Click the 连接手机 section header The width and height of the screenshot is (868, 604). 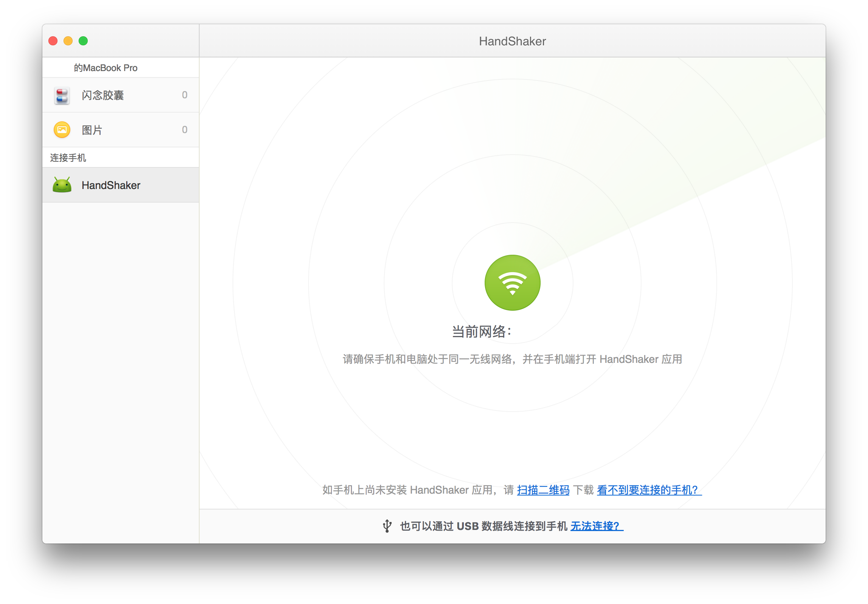[68, 158]
